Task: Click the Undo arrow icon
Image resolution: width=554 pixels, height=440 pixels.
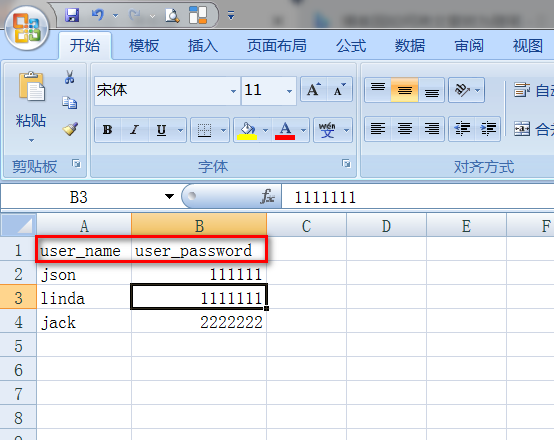Action: (x=98, y=15)
